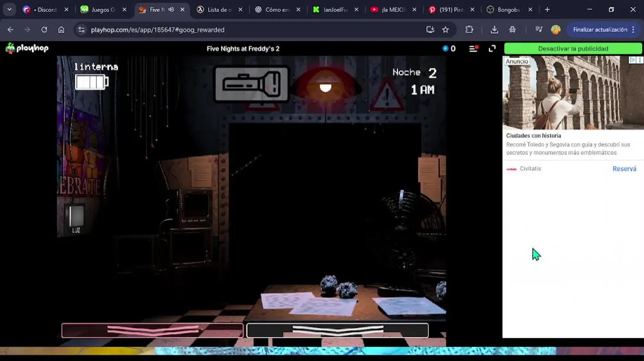Mute the Five Nights tab audio icon
The image size is (644, 361).
click(x=171, y=10)
